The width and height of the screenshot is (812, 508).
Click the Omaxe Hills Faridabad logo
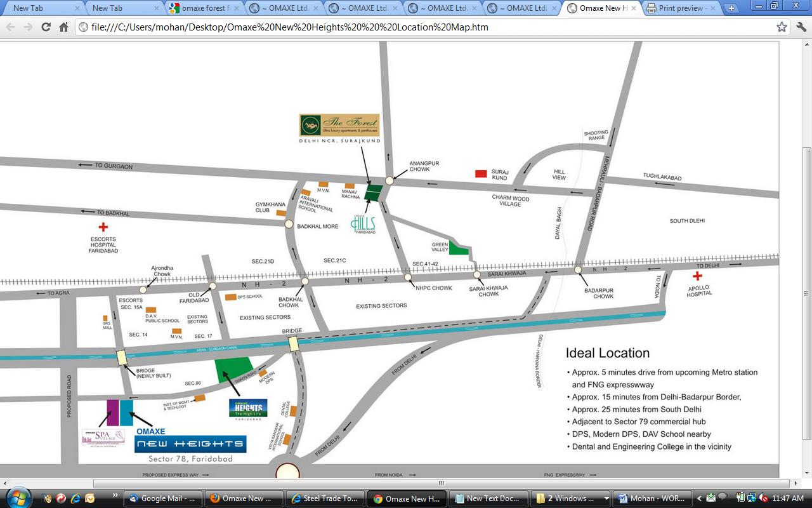[x=364, y=225]
